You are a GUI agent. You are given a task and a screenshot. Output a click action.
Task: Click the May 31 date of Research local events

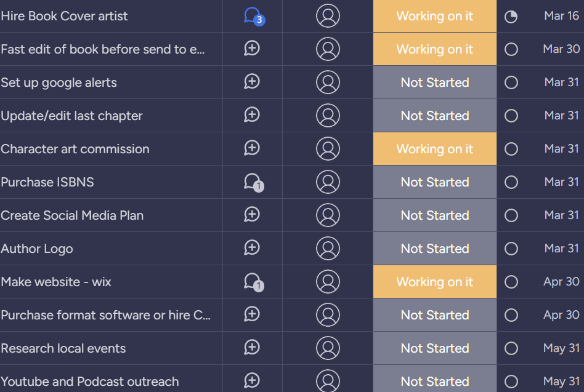click(561, 348)
